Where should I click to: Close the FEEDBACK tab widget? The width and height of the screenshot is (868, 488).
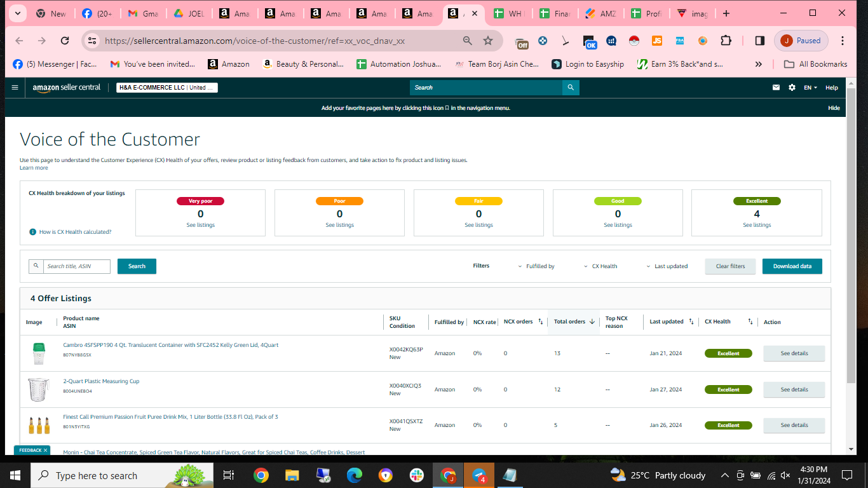tap(45, 450)
